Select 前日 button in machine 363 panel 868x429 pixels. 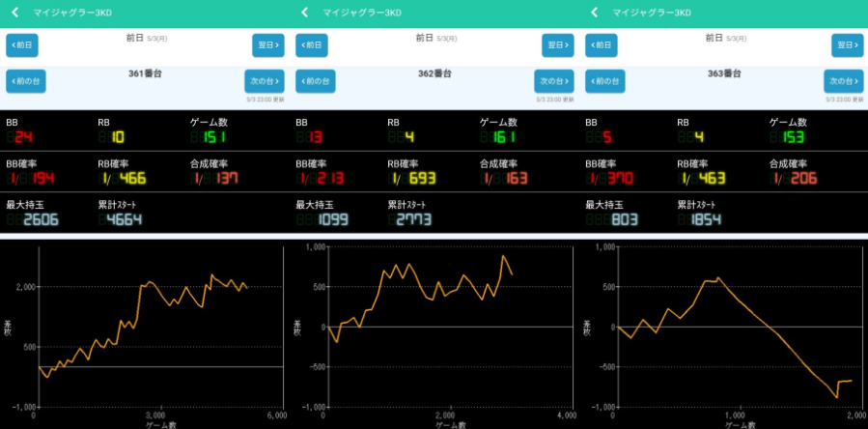[x=602, y=45]
